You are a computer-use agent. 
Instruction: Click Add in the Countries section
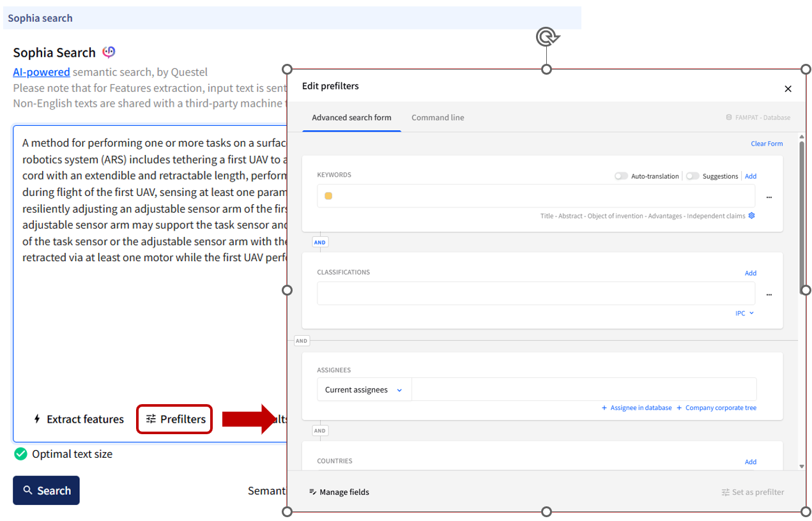[x=751, y=462]
